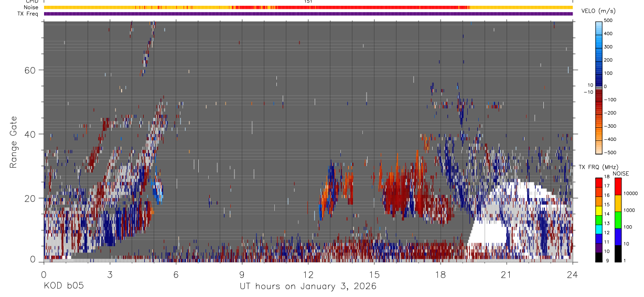
Task: Click the black segment of NOISE colorbar
Action: click(x=618, y=252)
